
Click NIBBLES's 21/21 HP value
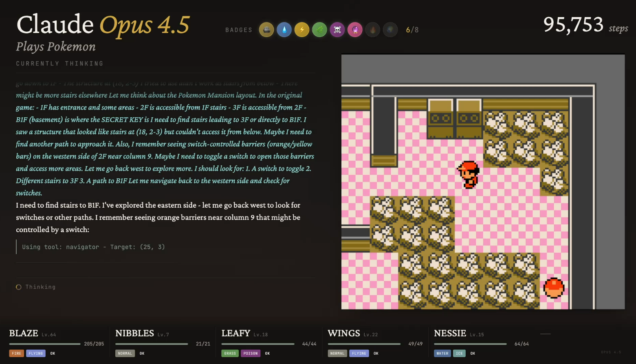(x=203, y=344)
